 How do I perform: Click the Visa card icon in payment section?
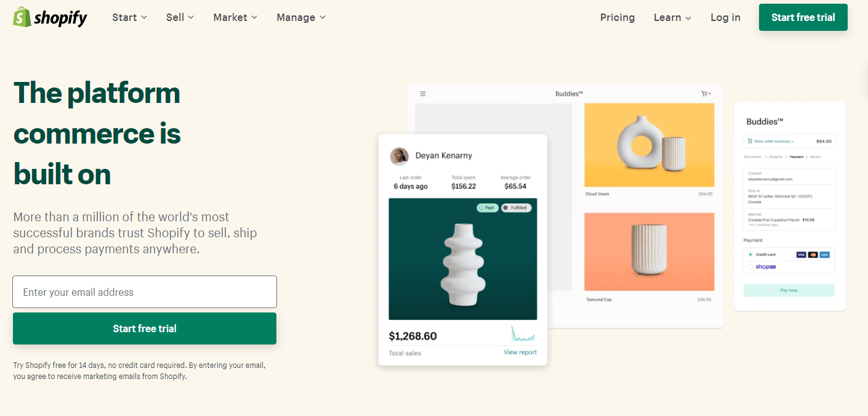pyautogui.click(x=801, y=255)
